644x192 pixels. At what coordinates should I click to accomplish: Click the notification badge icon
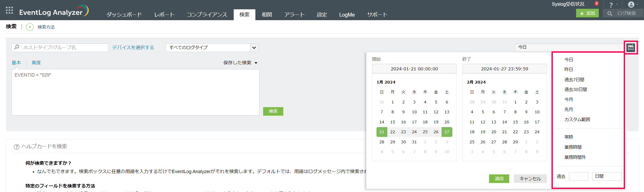596,4
